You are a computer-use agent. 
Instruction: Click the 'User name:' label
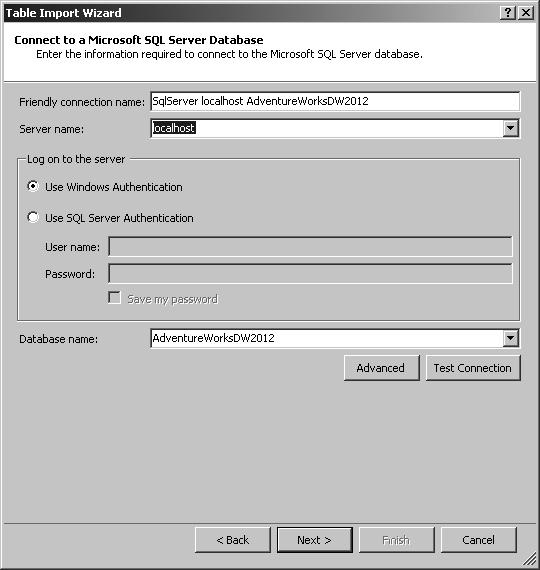[x=72, y=247]
